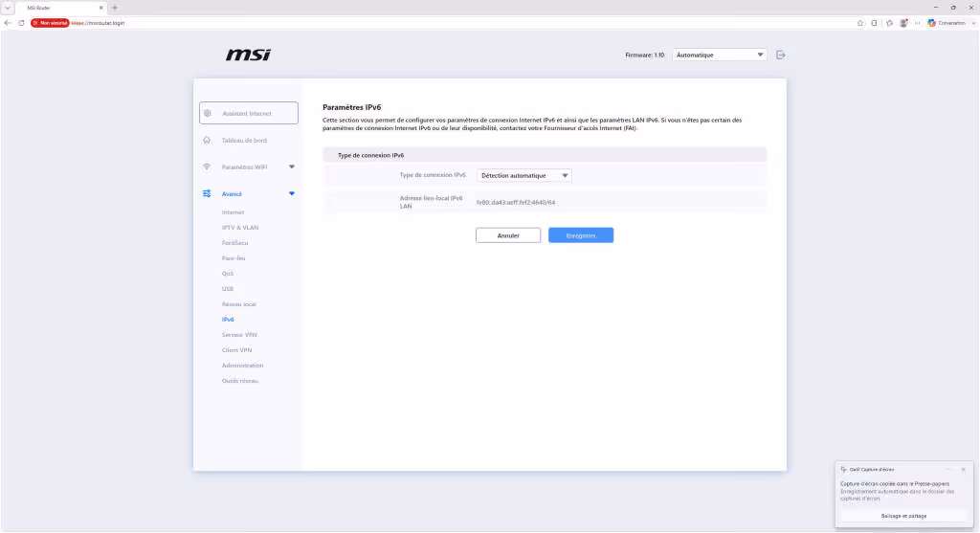
Task: Open Pare-feu menu item
Action: point(234,258)
